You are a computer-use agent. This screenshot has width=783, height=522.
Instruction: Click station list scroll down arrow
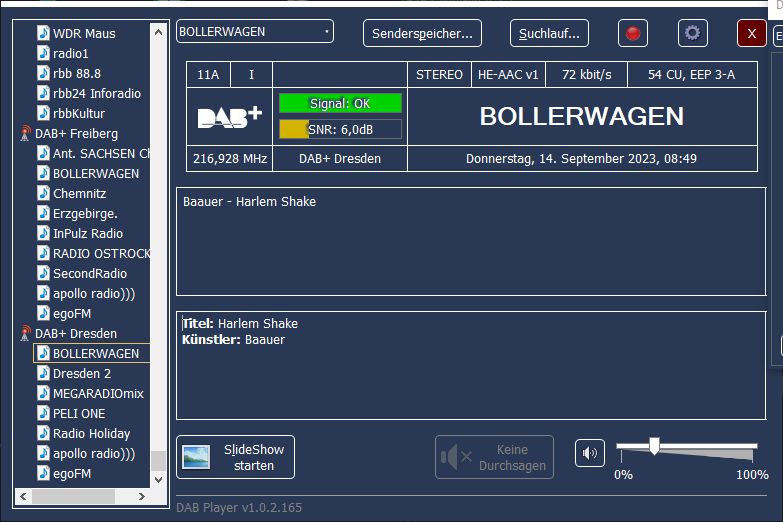coord(158,480)
